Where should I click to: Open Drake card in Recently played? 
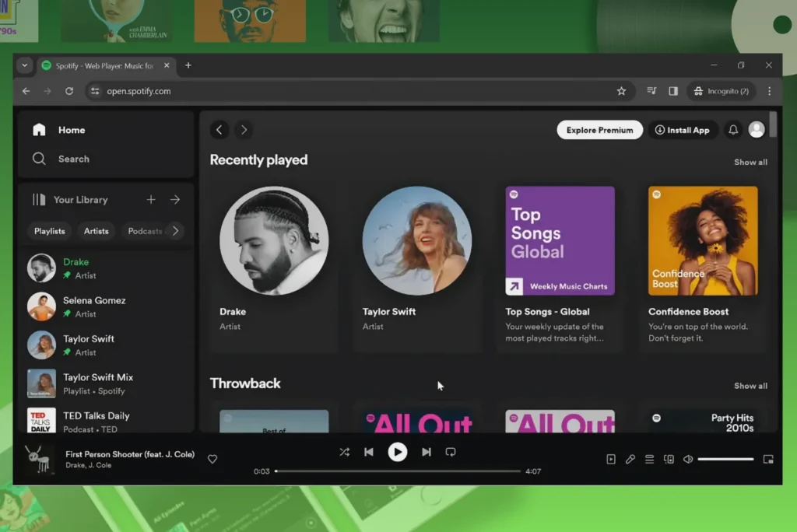(x=274, y=264)
